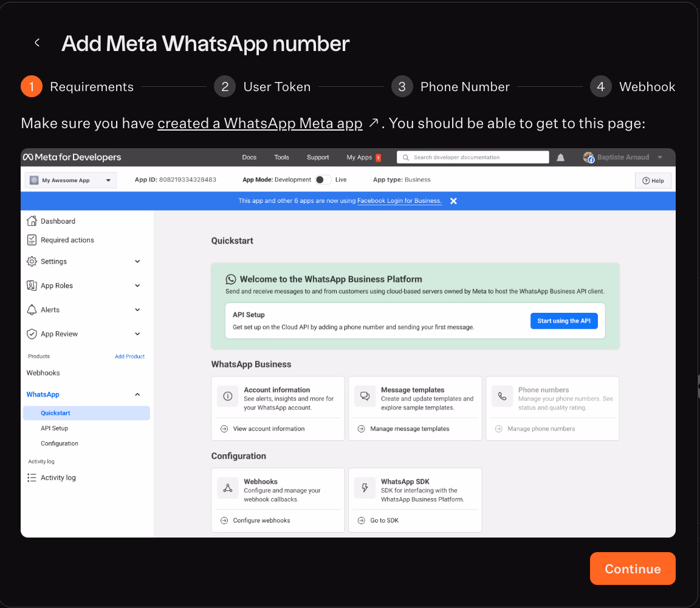
Task: Toggle the App Mode Live switch
Action: (323, 180)
